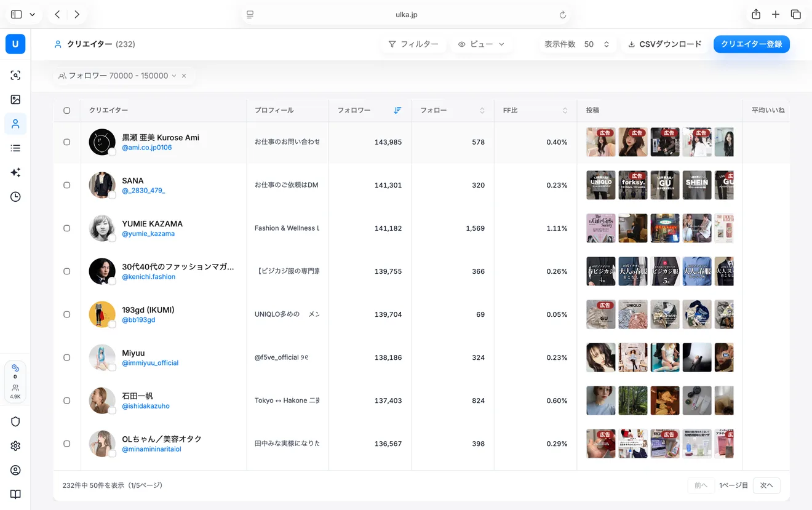Open the book documentation icon
The height and width of the screenshot is (510, 812).
[15, 495]
